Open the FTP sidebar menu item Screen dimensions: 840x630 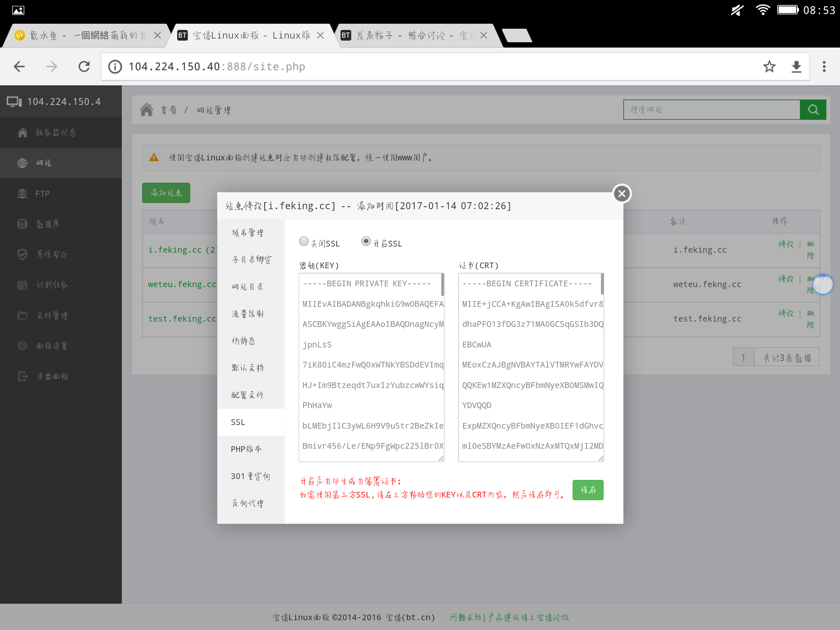[x=42, y=194]
